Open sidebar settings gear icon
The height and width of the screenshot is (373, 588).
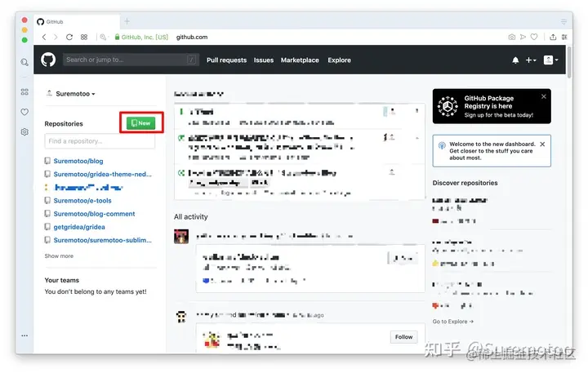(24, 132)
